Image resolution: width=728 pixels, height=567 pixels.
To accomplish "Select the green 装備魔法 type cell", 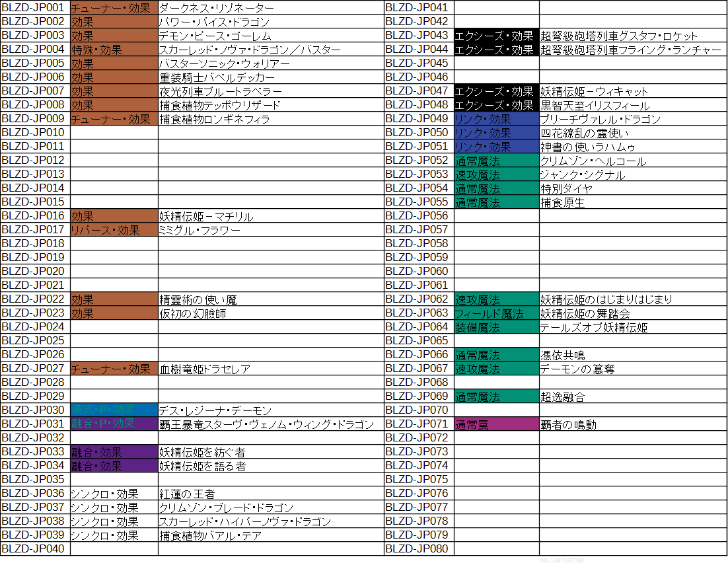I will tap(496, 327).
